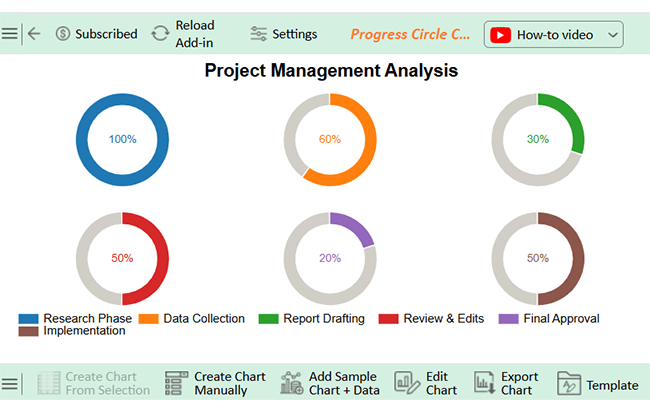
Task: Click the Research Phase legend swatch
Action: click(28, 319)
